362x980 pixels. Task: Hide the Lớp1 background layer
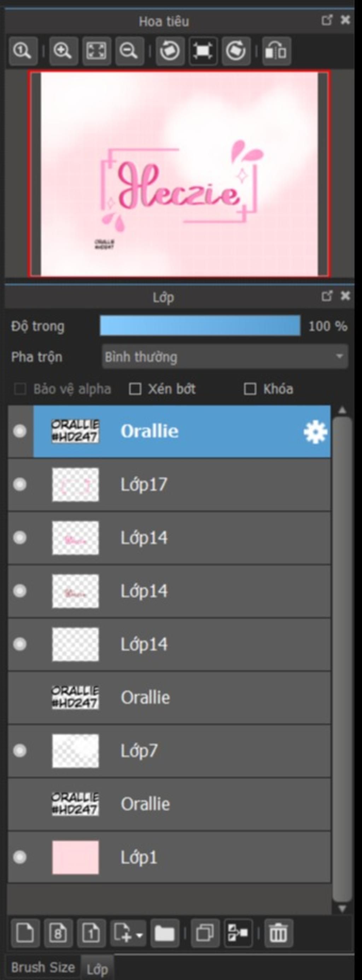pos(20,857)
